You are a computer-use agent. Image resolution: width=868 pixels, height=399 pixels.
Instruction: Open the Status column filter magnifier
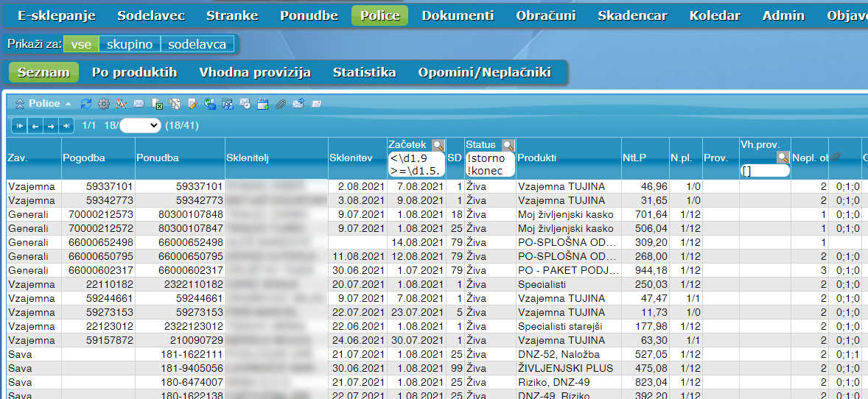[x=508, y=146]
